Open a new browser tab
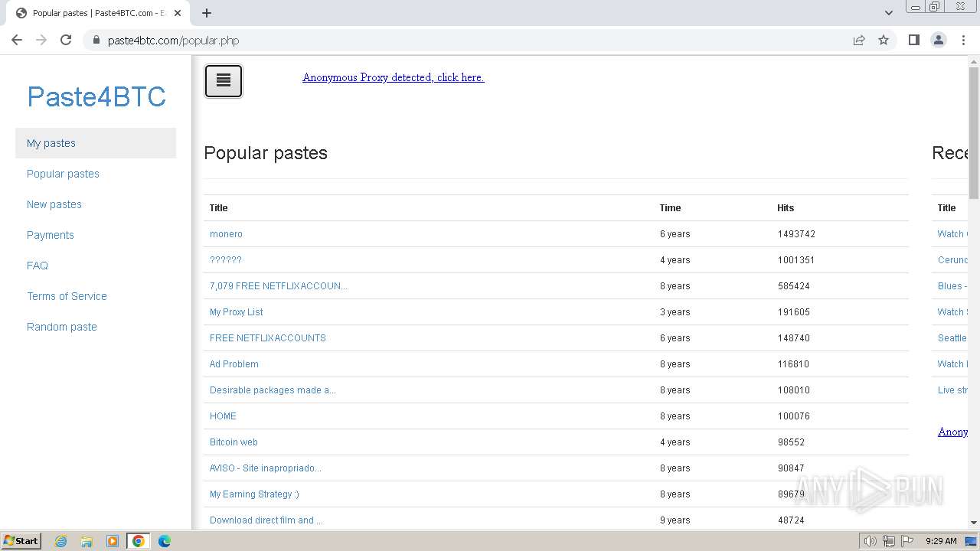 coord(207,12)
